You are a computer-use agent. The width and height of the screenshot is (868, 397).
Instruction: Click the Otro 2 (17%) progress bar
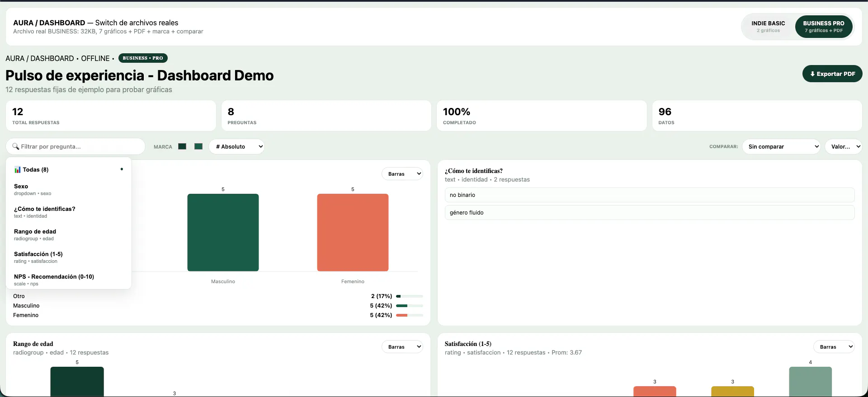410,296
